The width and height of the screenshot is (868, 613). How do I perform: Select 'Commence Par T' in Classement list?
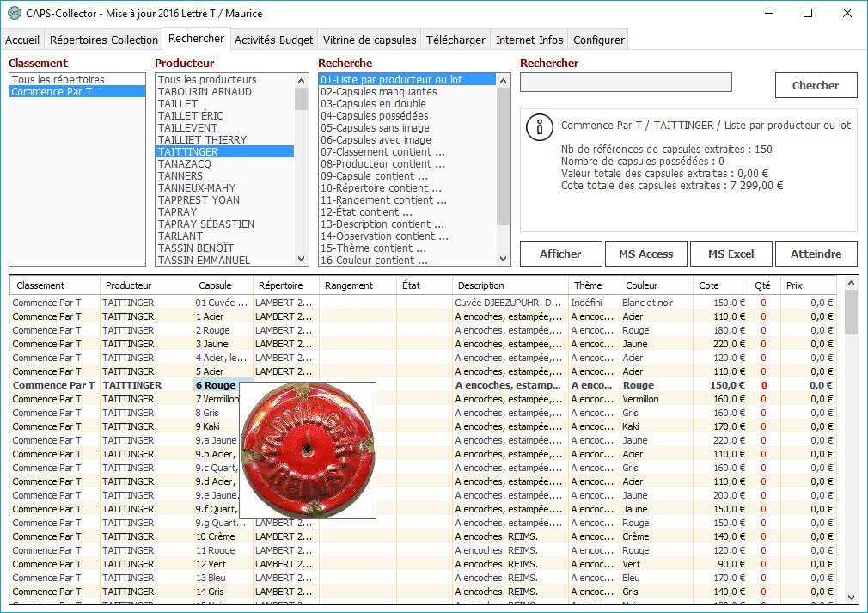[x=77, y=92]
